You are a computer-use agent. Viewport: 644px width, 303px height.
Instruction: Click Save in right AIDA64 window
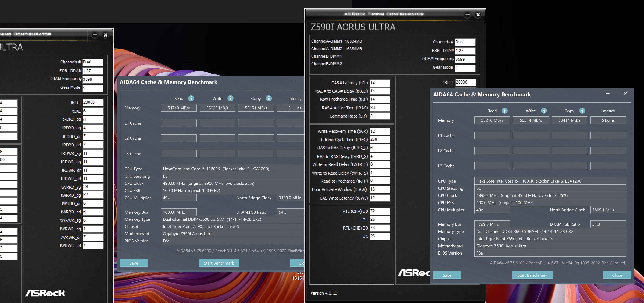point(447,275)
